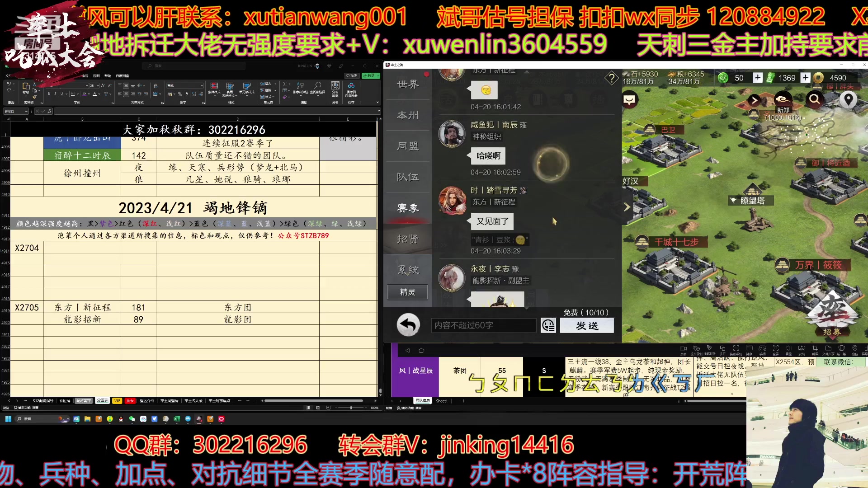Viewport: 868px width, 488px height.
Task: Open the Name Box dropdown B4921
Action: [x=26, y=111]
